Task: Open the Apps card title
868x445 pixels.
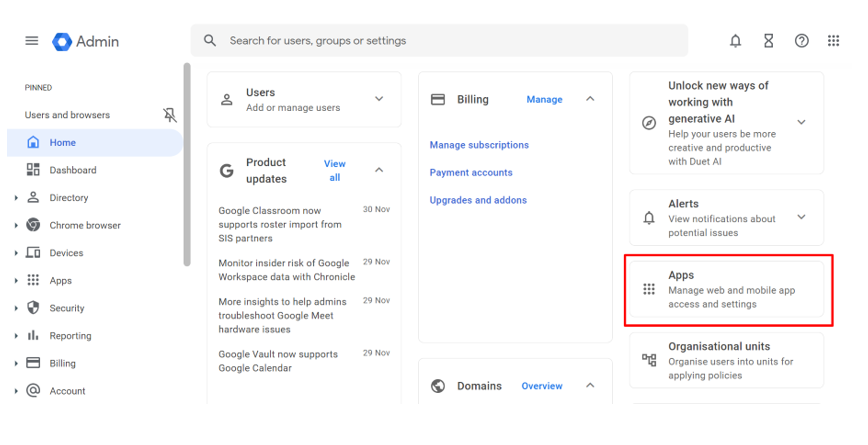Action: 681,275
